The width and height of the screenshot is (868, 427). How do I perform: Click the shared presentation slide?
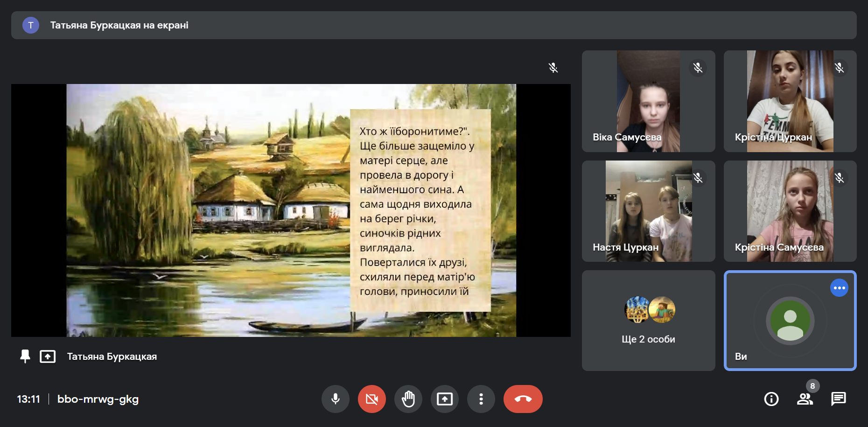click(x=291, y=210)
